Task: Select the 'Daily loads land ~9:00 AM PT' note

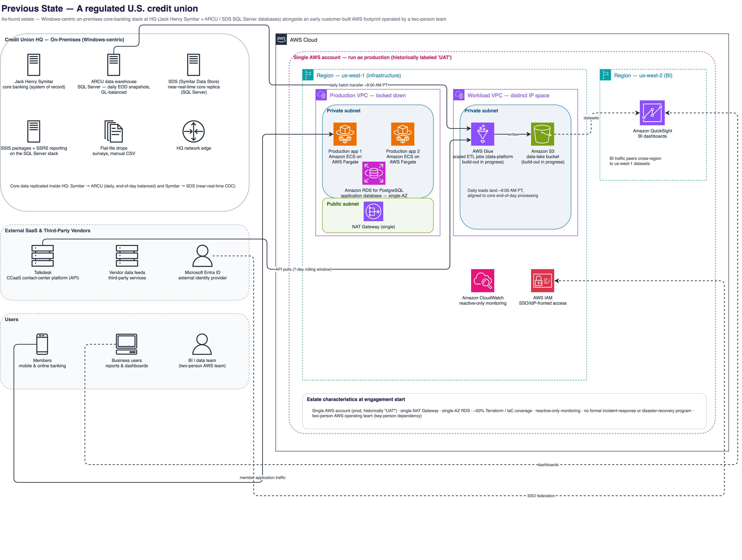Action: click(503, 193)
